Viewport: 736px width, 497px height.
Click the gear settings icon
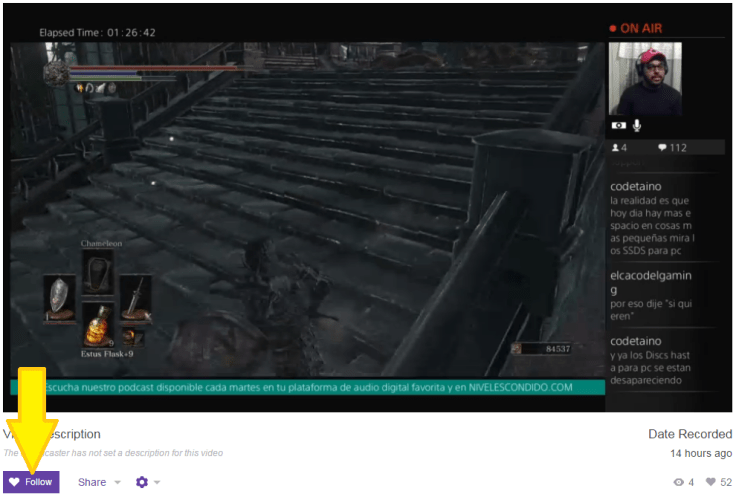[x=141, y=482]
